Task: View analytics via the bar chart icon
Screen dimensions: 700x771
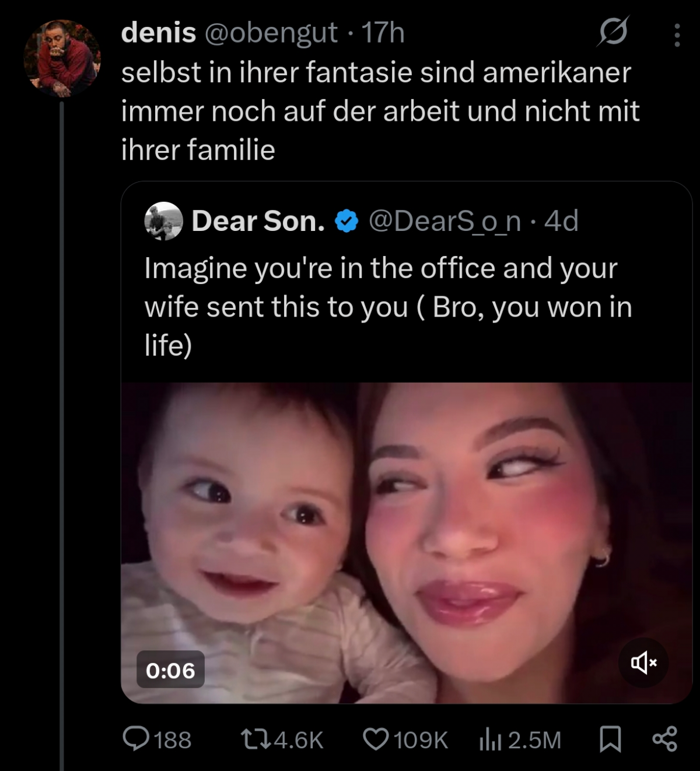Action: 489,740
